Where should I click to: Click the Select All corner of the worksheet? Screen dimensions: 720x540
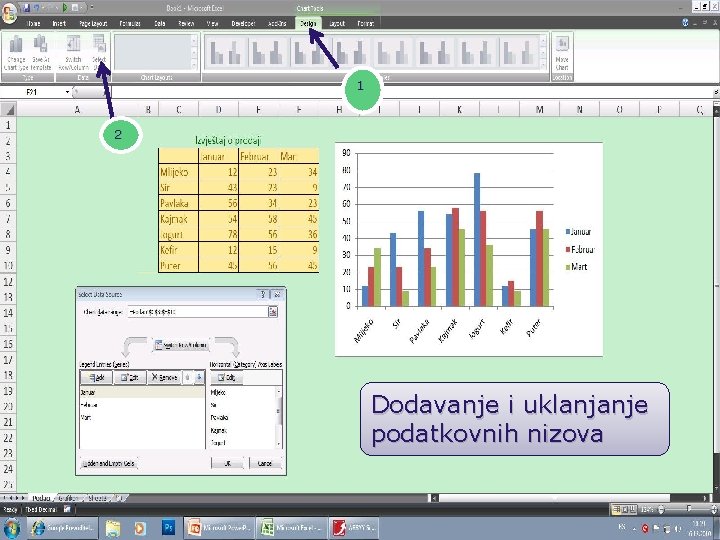[8, 110]
